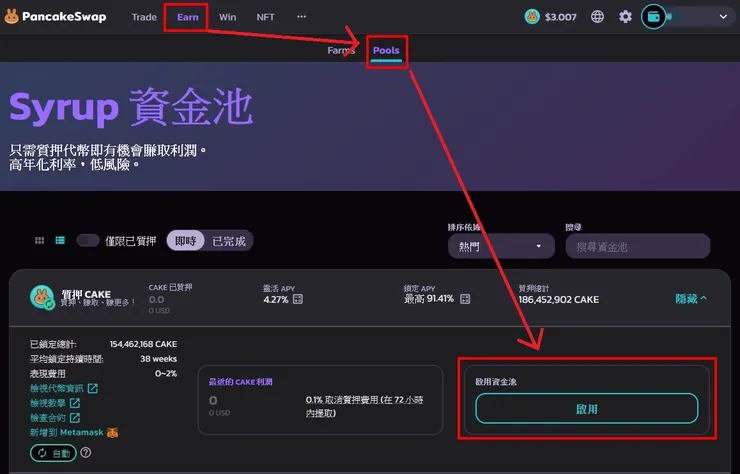
Task: Click the 最近的 CAKE 利潤 heading
Action: [x=241, y=381]
